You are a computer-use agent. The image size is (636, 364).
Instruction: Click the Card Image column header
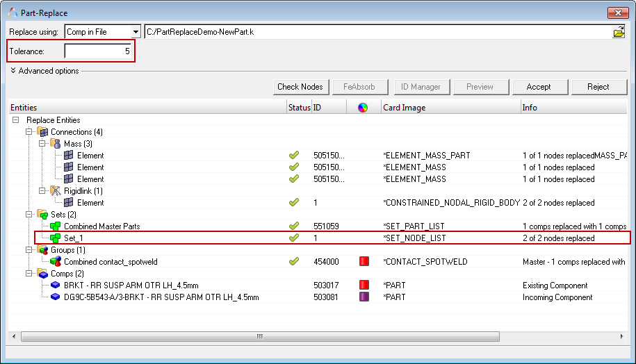click(404, 108)
